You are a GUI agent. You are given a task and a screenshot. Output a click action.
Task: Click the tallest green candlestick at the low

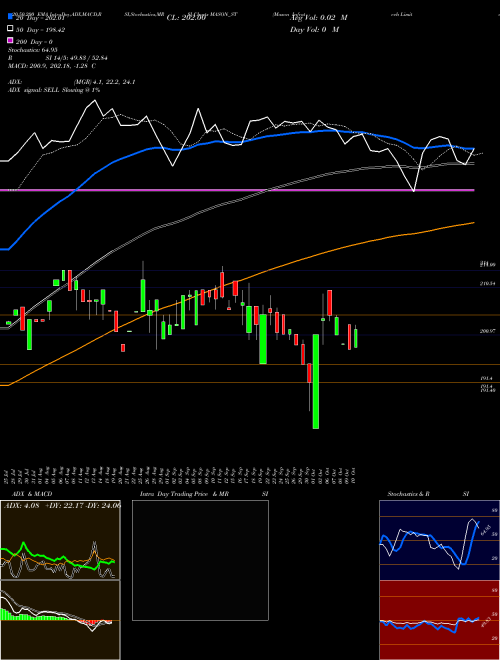[316, 381]
